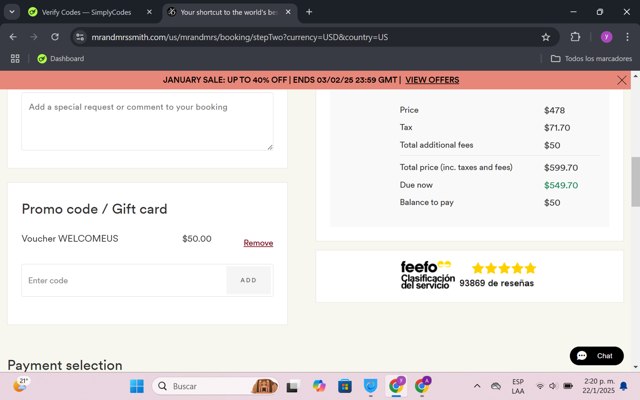Viewport: 640px width, 400px height.
Task: Open Task View from taskbar
Action: pos(292,386)
